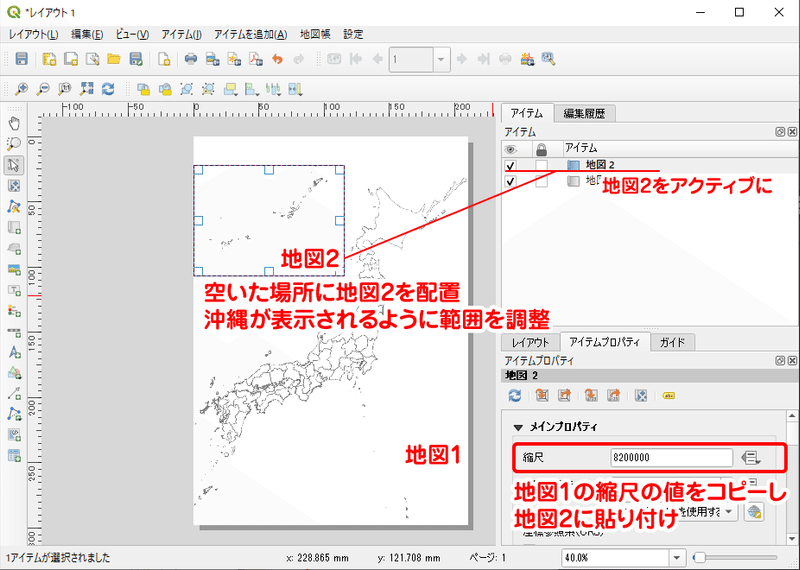This screenshot has width=800, height=570.
Task: Duplicate the current layout
Action: [70, 59]
